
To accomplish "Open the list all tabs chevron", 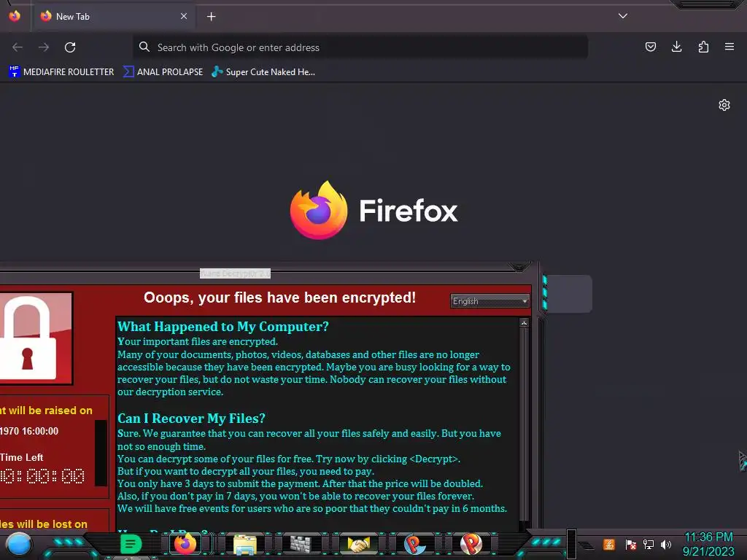I will [x=623, y=16].
